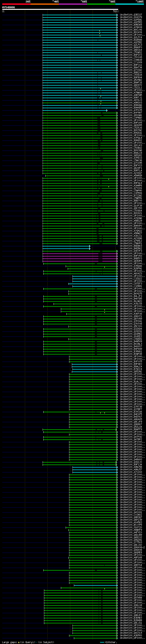
Task: Open hit UniRef100_A1E5M3
Action: point(131,22)
